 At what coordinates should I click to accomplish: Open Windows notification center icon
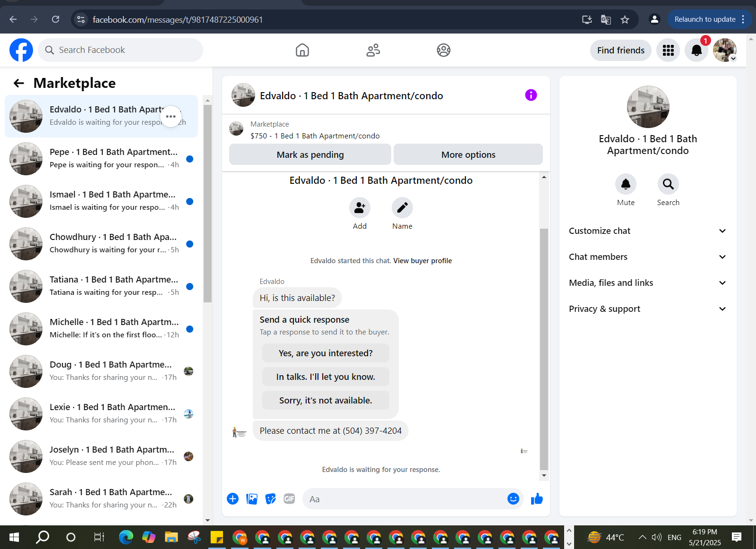click(737, 537)
